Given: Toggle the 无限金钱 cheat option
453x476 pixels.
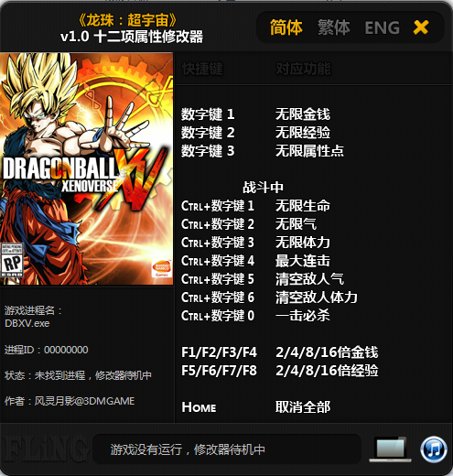Looking at the screenshot, I should coord(303,114).
